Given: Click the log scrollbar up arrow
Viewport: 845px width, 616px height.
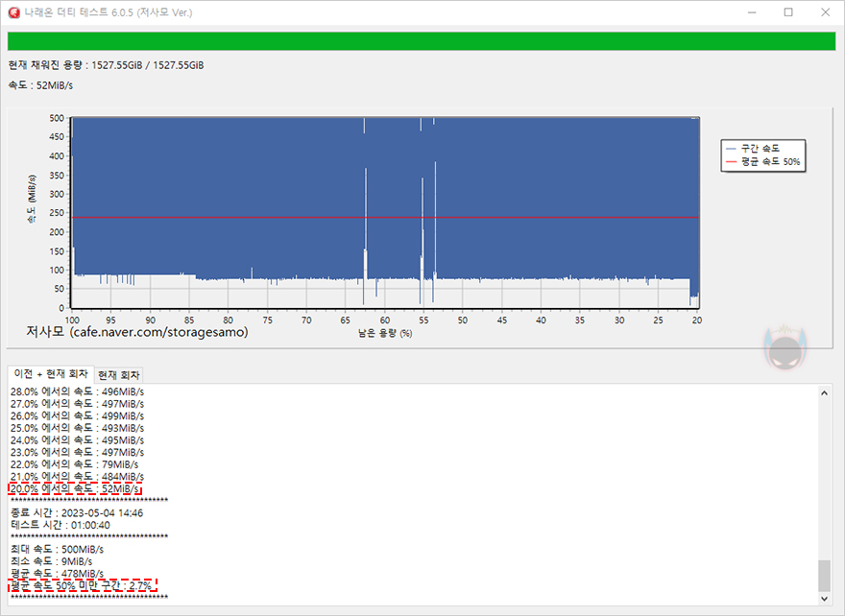Looking at the screenshot, I should (x=824, y=393).
